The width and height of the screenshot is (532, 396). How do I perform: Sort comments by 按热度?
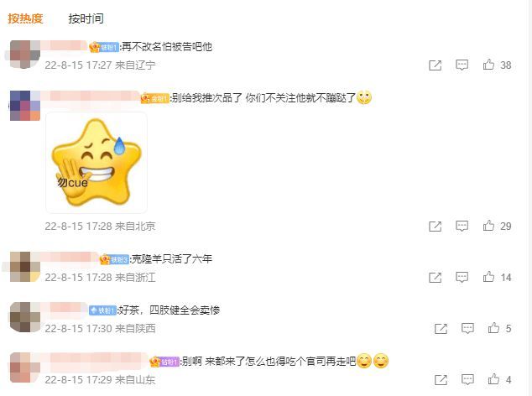pyautogui.click(x=25, y=18)
